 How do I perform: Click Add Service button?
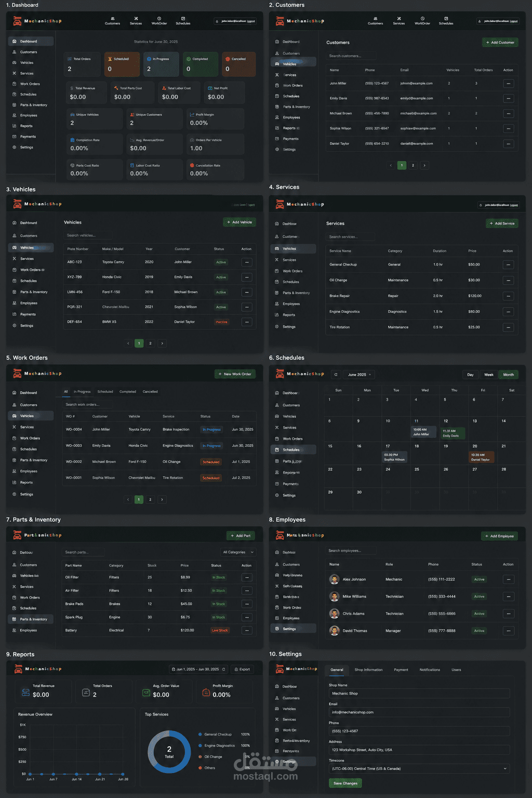coord(502,223)
